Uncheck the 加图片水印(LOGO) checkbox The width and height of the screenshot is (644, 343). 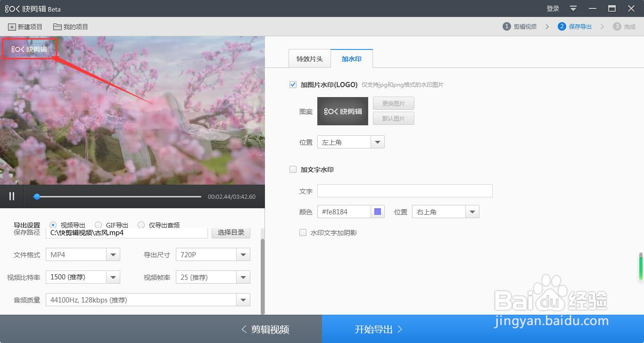293,84
